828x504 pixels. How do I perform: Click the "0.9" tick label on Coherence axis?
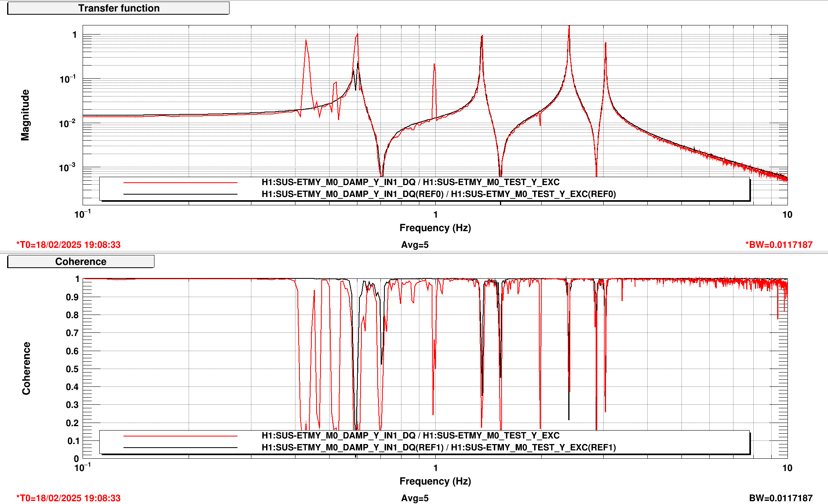tap(72, 297)
